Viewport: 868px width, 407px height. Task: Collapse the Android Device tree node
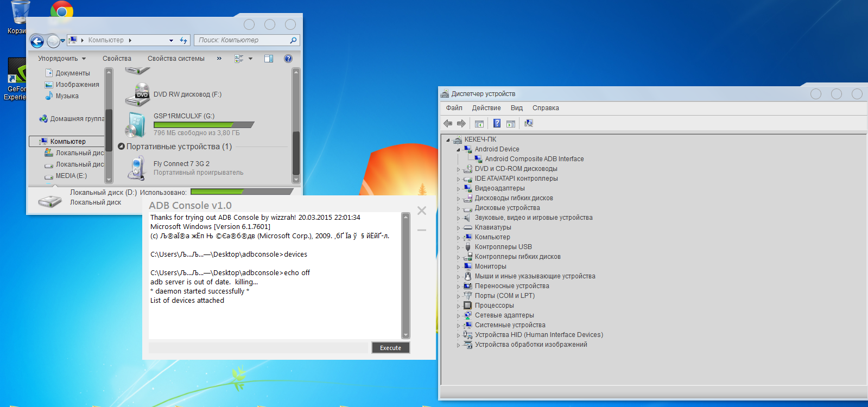[x=458, y=150]
